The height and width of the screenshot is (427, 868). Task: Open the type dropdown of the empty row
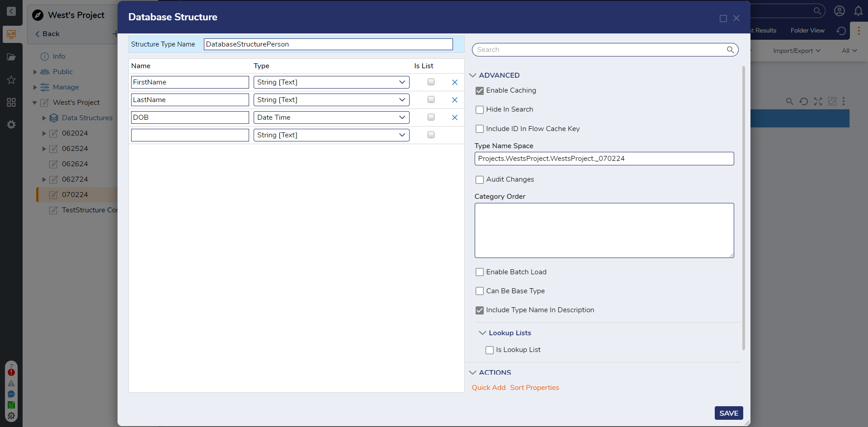click(331, 135)
